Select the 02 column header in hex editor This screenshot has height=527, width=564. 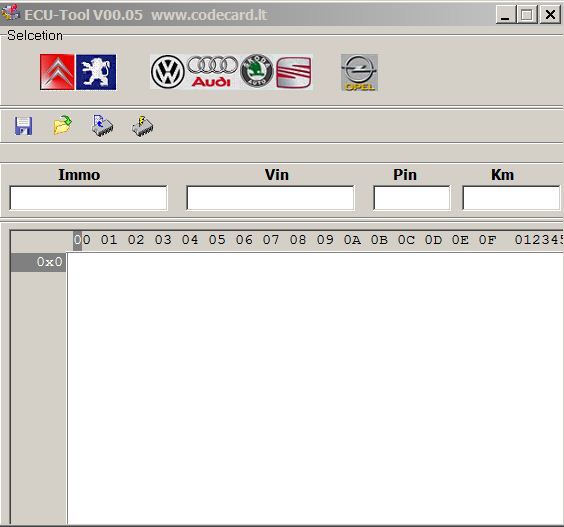pyautogui.click(x=136, y=240)
